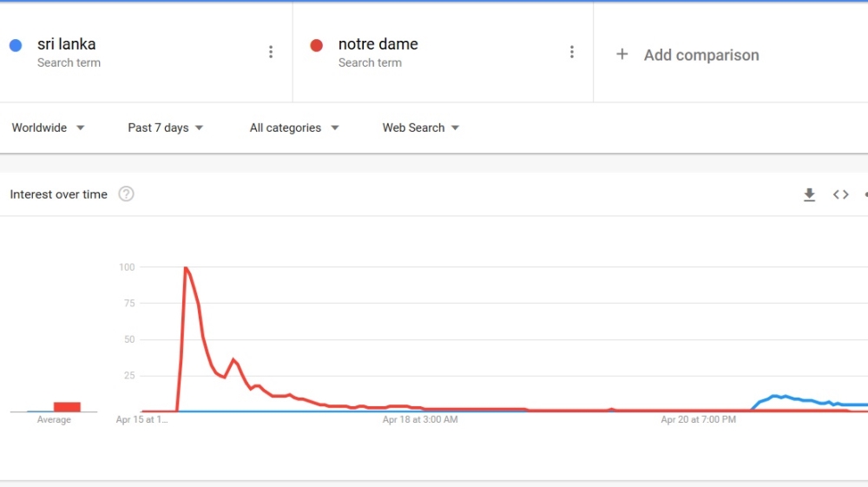Image resolution: width=868 pixels, height=487 pixels.
Task: Open the All categories dropdown
Action: tap(293, 128)
